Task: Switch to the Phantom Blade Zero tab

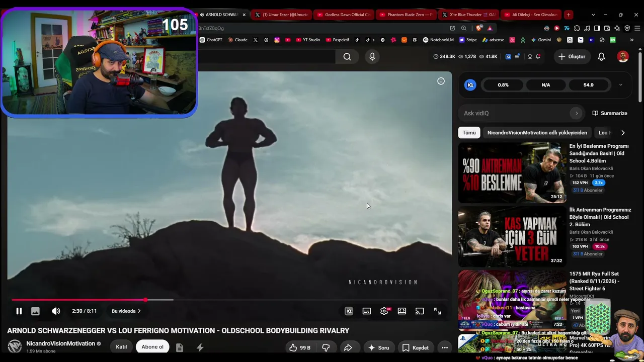Action: [406, 15]
